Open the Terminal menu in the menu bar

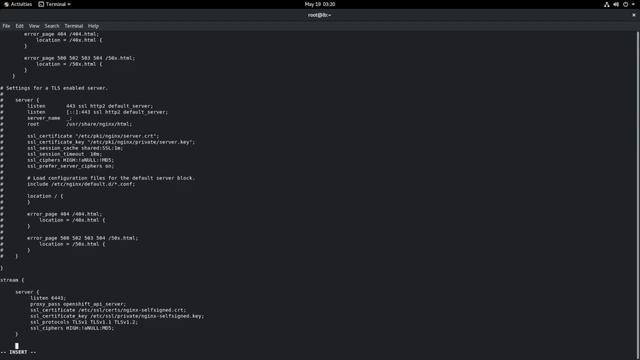click(x=73, y=26)
